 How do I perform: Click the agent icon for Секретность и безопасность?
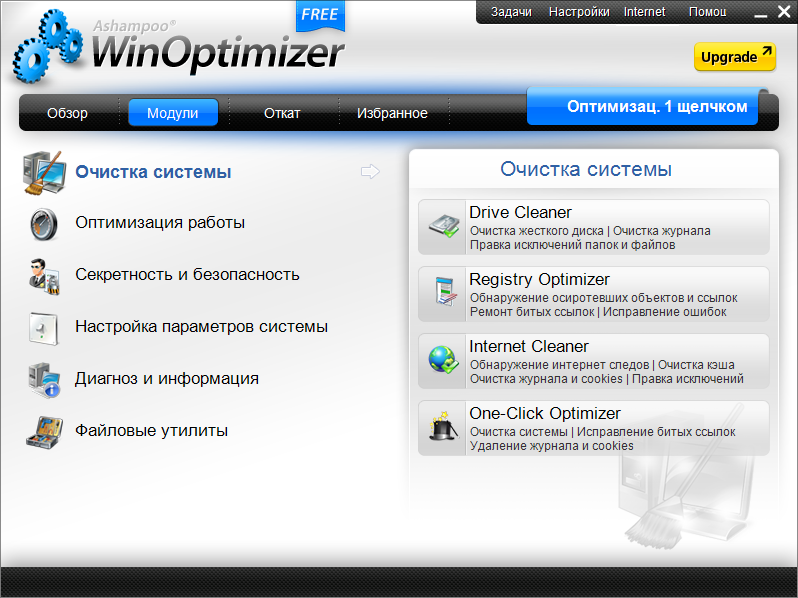44,276
